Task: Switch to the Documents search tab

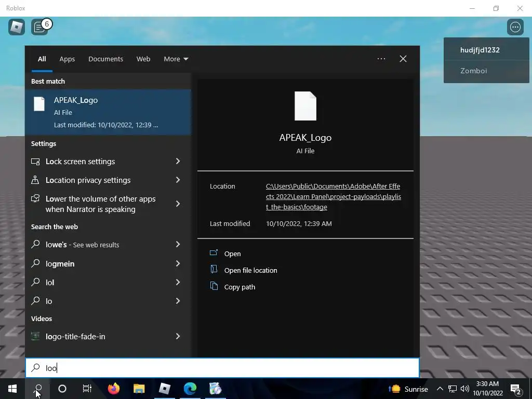Action: click(105, 59)
